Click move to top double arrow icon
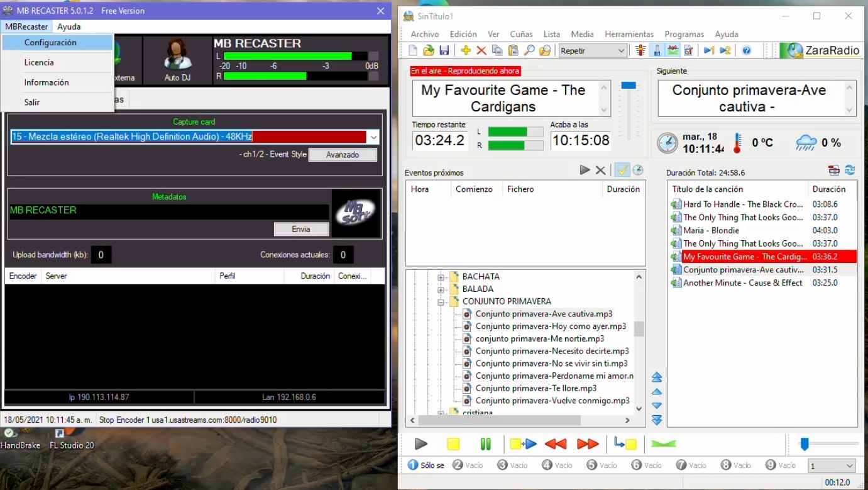 pos(657,377)
